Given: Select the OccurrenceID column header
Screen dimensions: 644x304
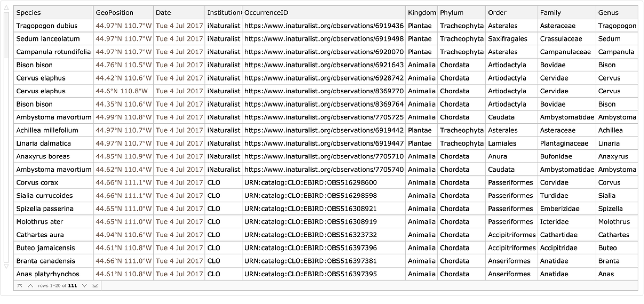Looking at the screenshot, I should click(x=266, y=13).
